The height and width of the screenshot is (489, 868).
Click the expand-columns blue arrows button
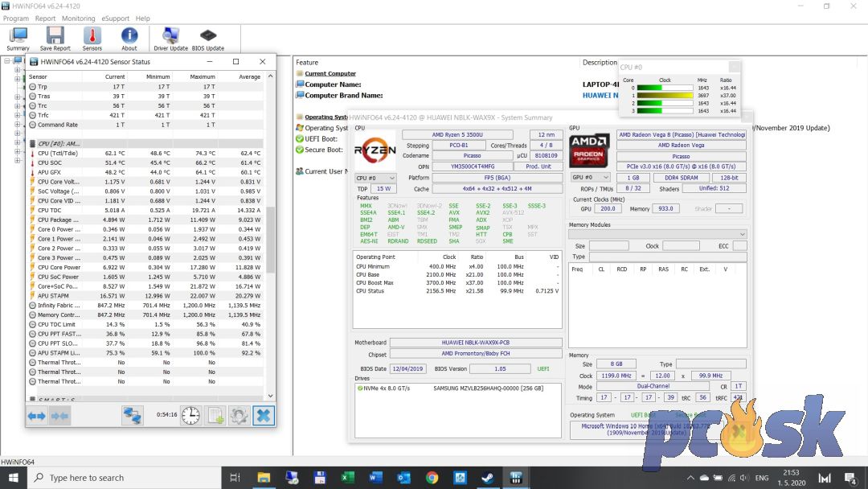click(x=36, y=415)
